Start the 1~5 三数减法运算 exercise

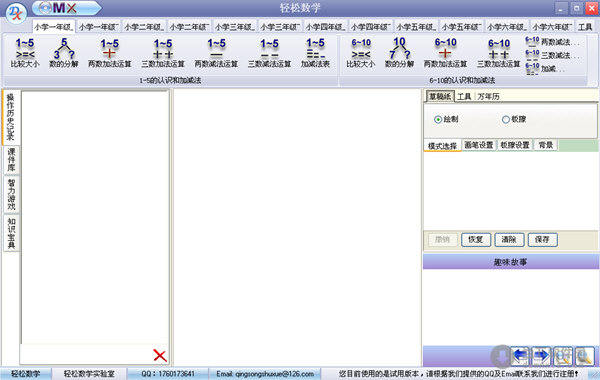pos(269,53)
